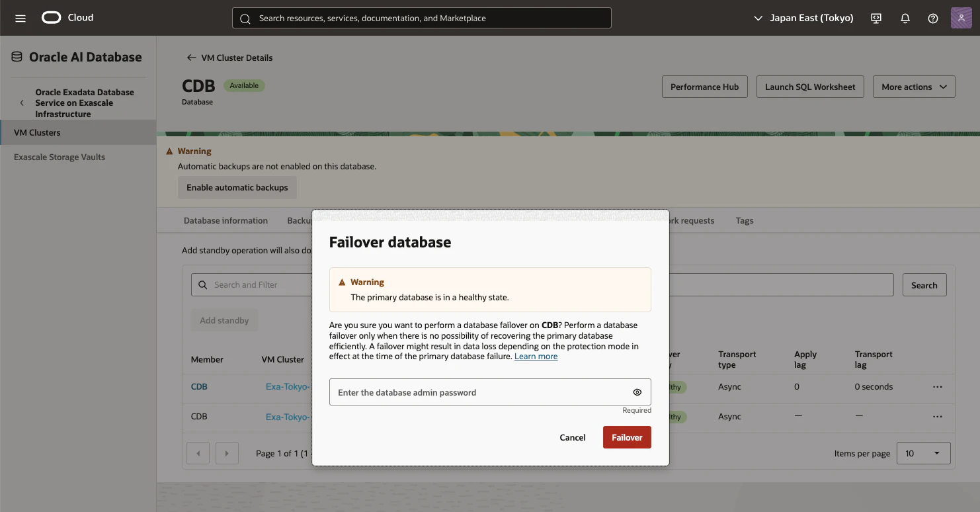Image resolution: width=980 pixels, height=512 pixels.
Task: Open the notifications bell
Action: (x=905, y=19)
